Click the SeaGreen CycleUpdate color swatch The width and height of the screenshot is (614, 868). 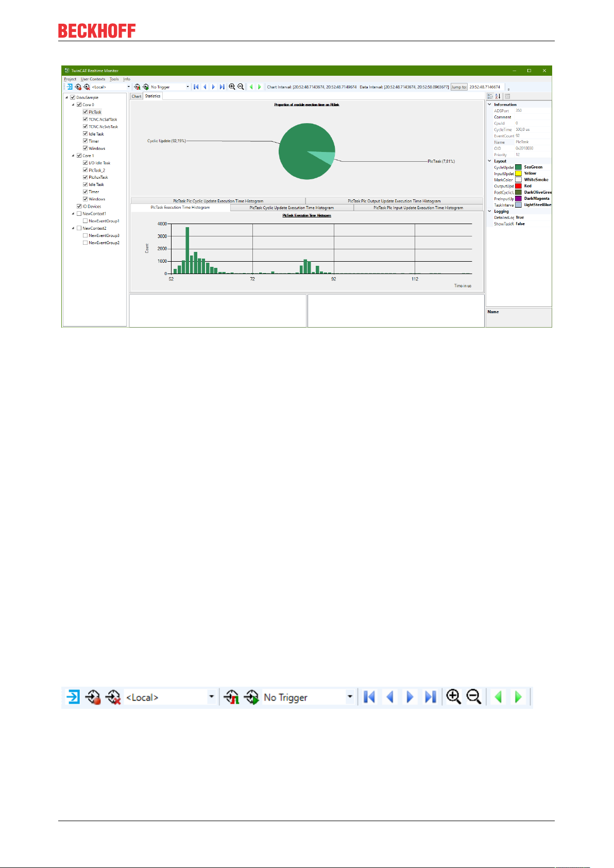(x=519, y=167)
